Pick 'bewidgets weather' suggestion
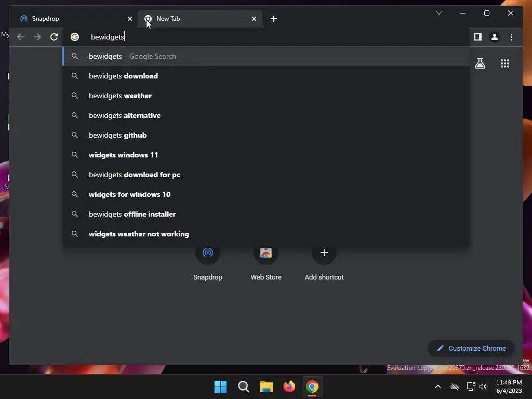Screen dimensions: 532x399 tap(267, 96)
